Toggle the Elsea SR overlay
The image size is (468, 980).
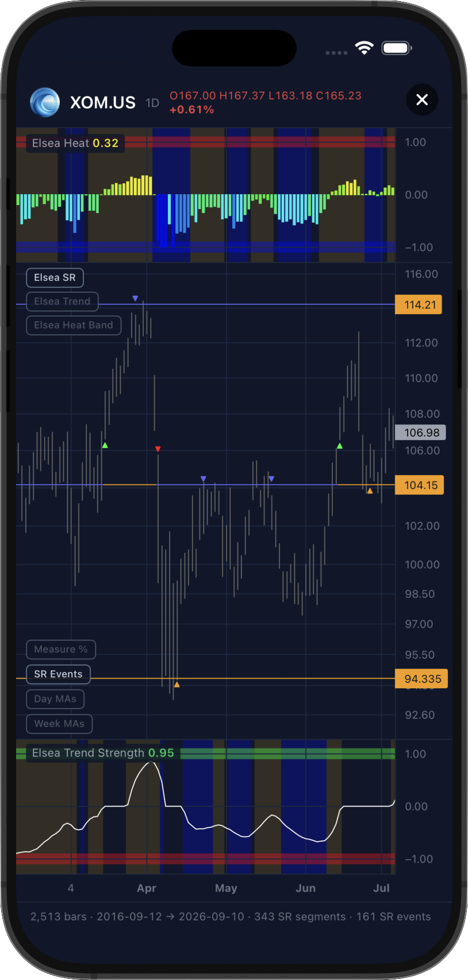55,277
